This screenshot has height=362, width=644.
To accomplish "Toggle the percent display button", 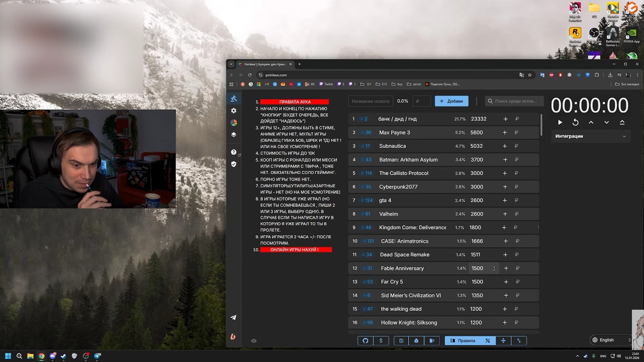I will (x=488, y=341).
